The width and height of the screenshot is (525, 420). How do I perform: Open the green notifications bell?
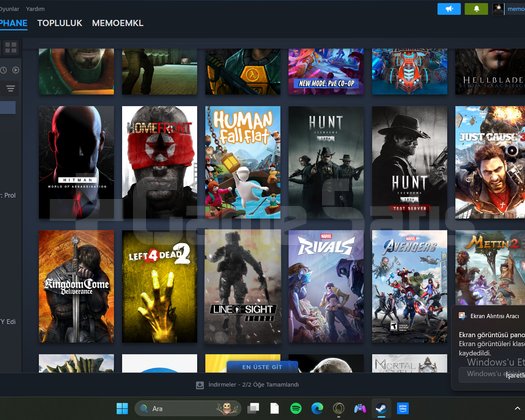point(476,9)
